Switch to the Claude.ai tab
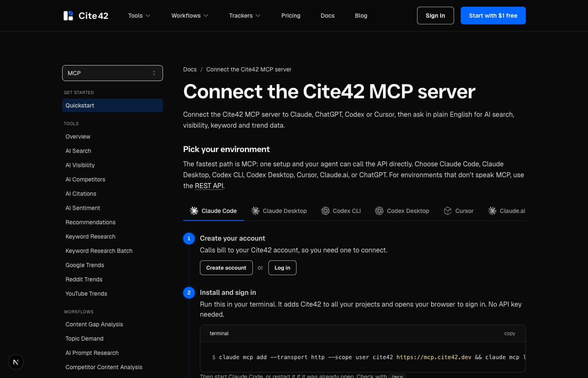Image resolution: width=588 pixels, height=378 pixels. pyautogui.click(x=507, y=211)
